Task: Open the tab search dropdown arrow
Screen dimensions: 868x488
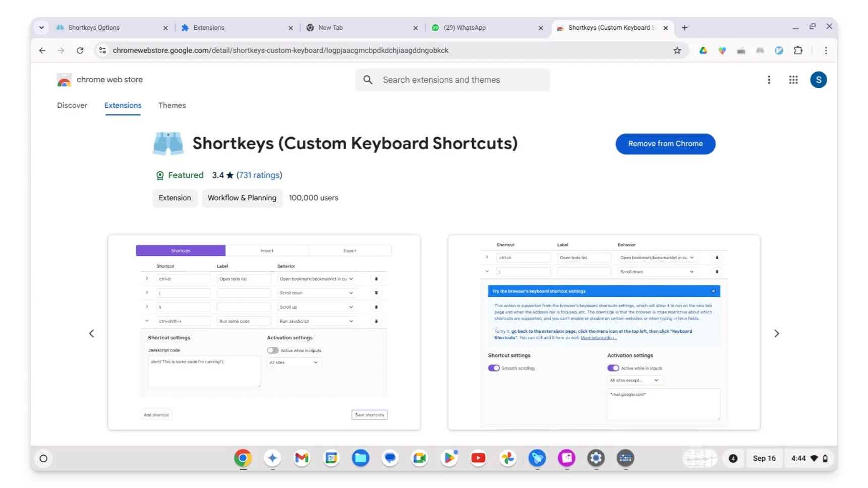Action: click(41, 28)
